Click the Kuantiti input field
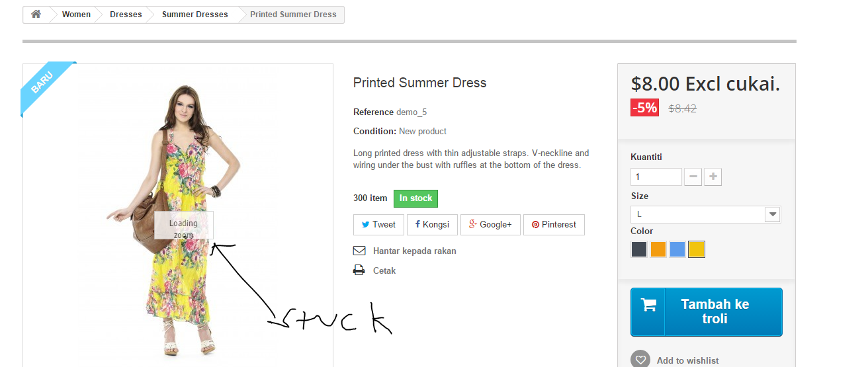The height and width of the screenshot is (367, 868). coord(656,177)
